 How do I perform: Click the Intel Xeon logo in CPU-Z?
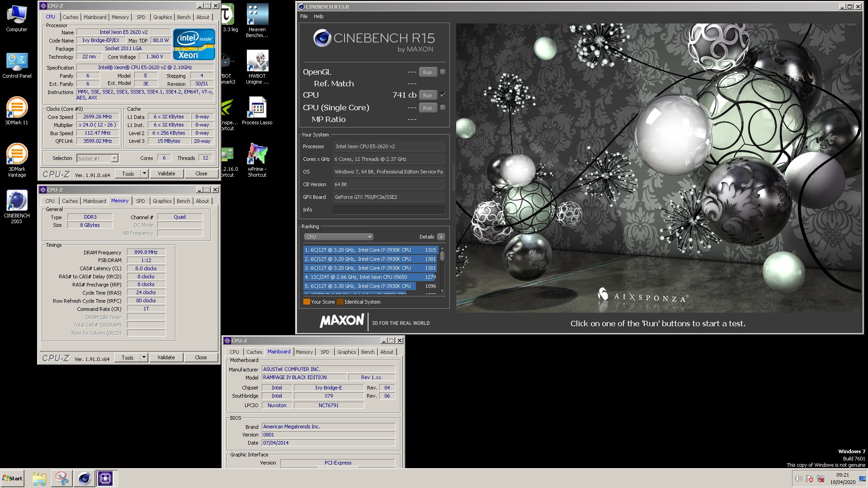pyautogui.click(x=194, y=44)
